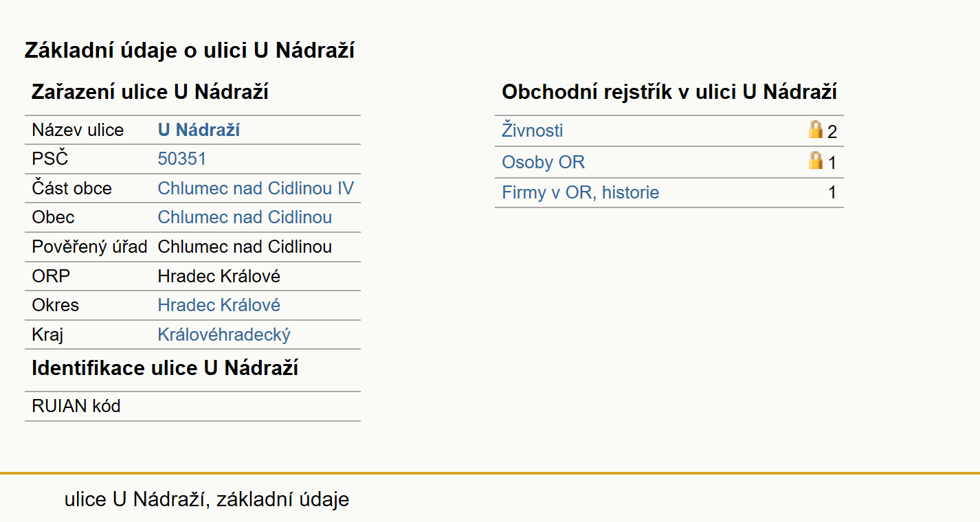Click the Základní údaje o ulici heading
980x522 pixels.
[x=190, y=50]
